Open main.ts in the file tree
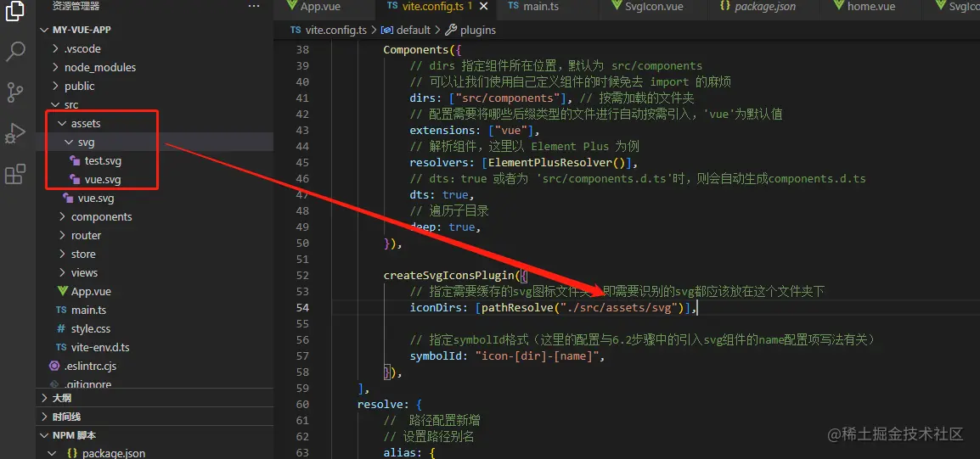The width and height of the screenshot is (980, 459). click(155, 311)
